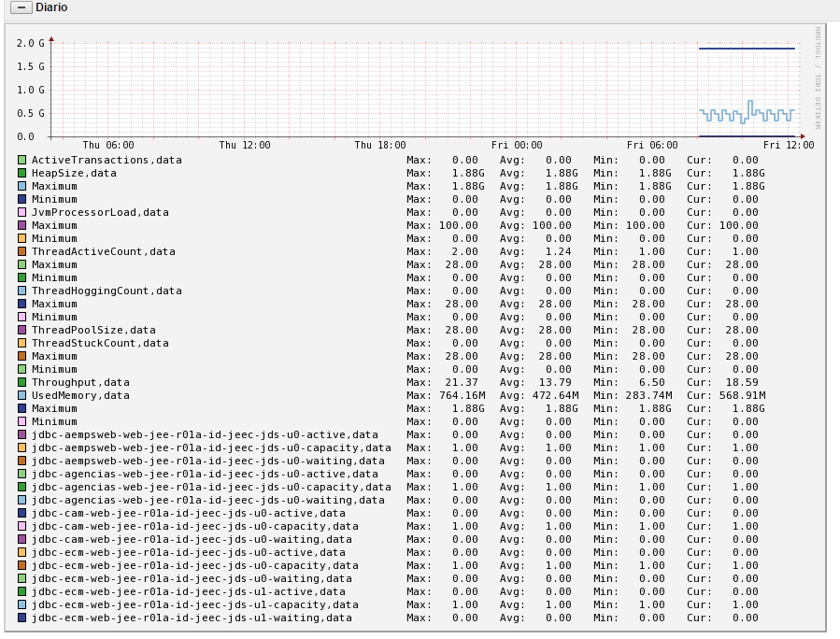
Task: Click the dark blue heap size line in graph
Action: point(746,49)
